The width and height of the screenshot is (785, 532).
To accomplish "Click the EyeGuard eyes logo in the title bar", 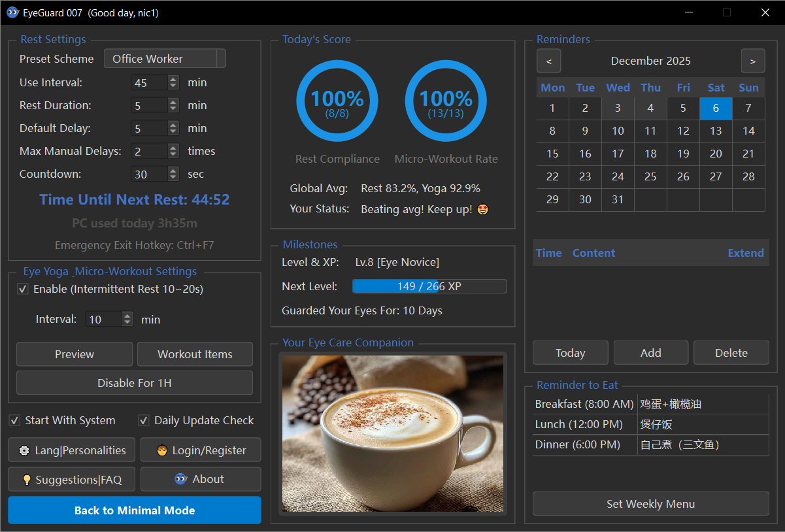I will (x=12, y=12).
